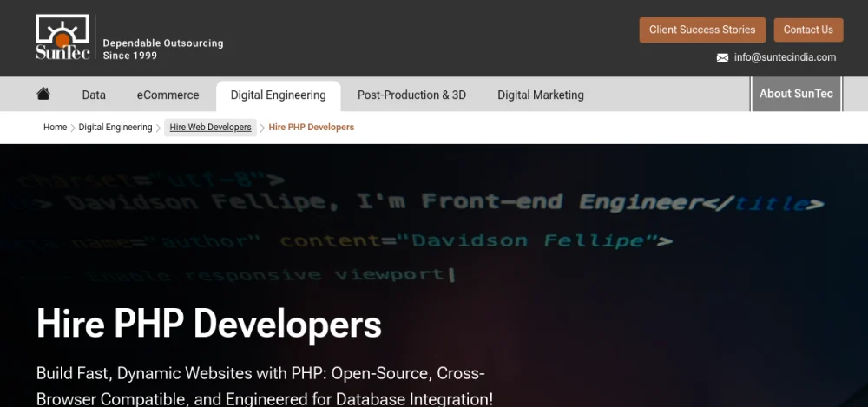Select the Digital Engineering tab
Image resolution: width=868 pixels, height=407 pixels.
(x=278, y=95)
